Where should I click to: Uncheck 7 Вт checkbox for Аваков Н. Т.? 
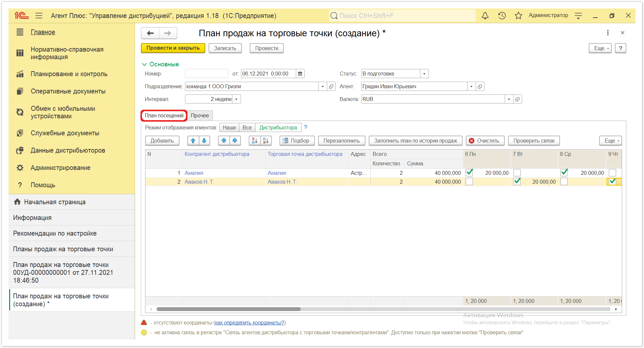pyautogui.click(x=517, y=181)
